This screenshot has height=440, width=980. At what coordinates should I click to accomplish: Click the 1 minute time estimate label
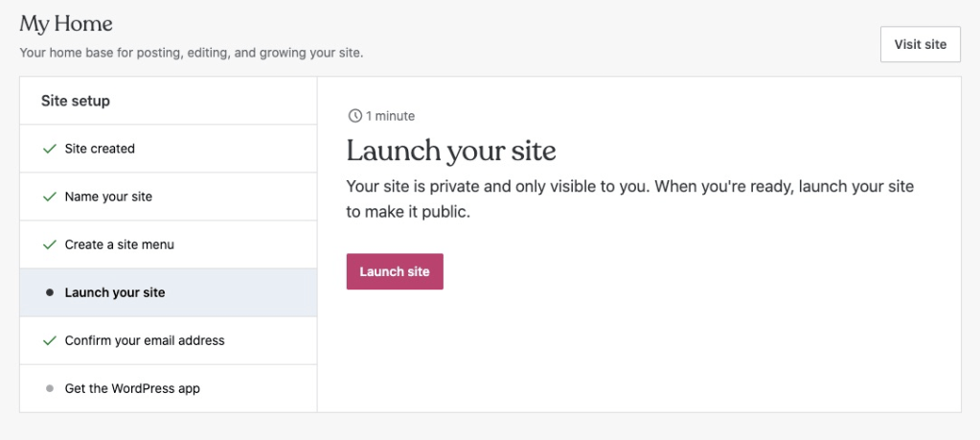tap(390, 116)
